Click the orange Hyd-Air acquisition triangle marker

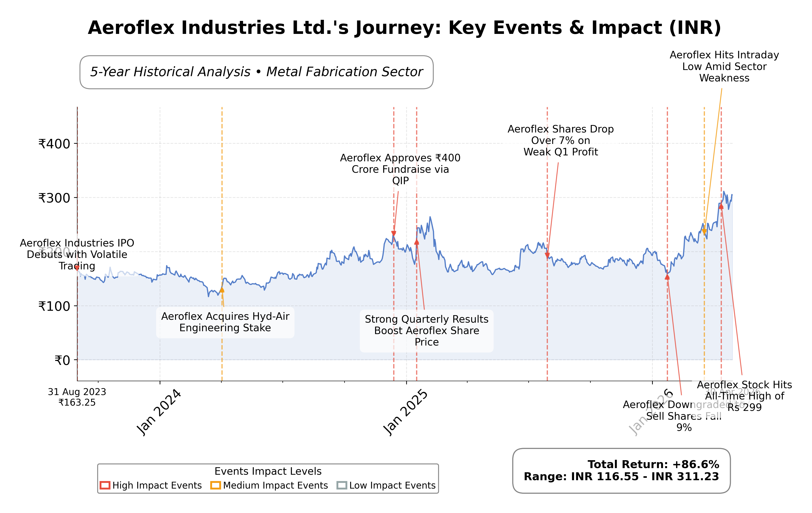point(222,290)
